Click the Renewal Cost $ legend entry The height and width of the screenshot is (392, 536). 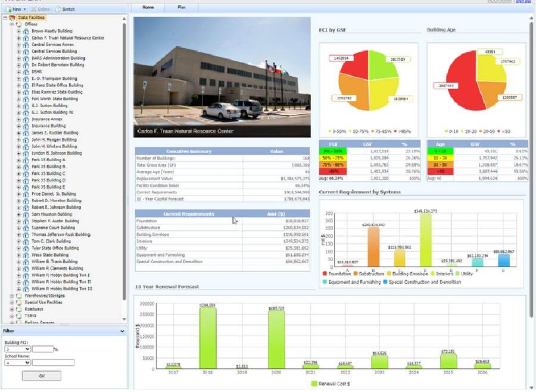(330, 384)
